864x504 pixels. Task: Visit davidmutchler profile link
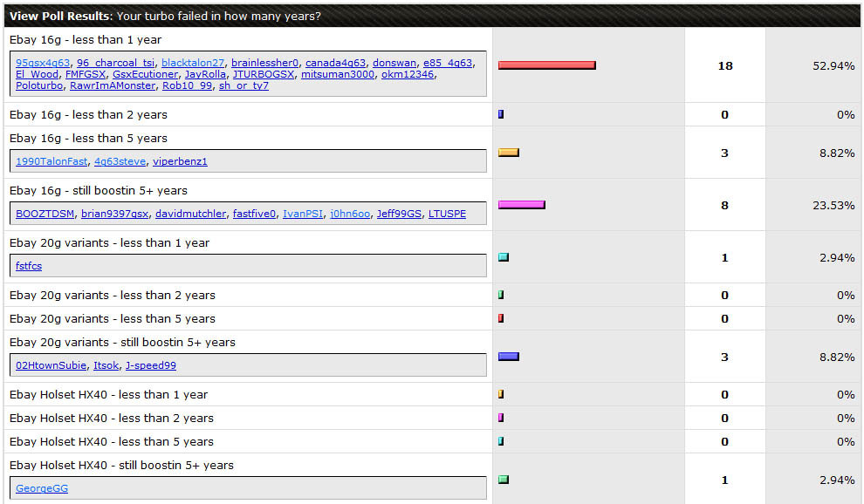click(190, 214)
